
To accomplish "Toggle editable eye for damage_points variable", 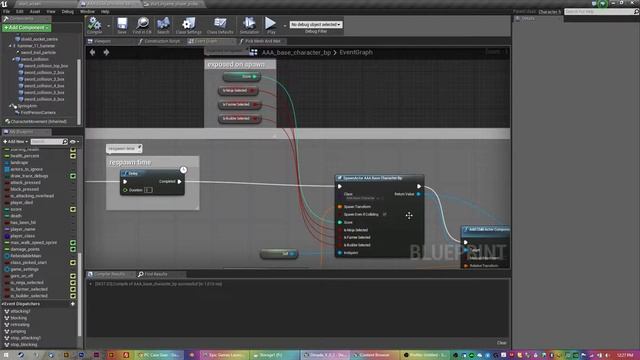I will [73, 249].
